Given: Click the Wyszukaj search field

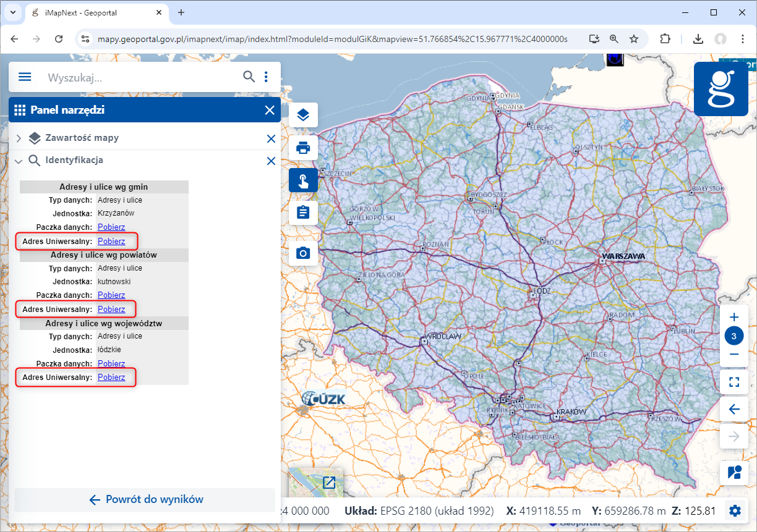Looking at the screenshot, I should (x=136, y=77).
